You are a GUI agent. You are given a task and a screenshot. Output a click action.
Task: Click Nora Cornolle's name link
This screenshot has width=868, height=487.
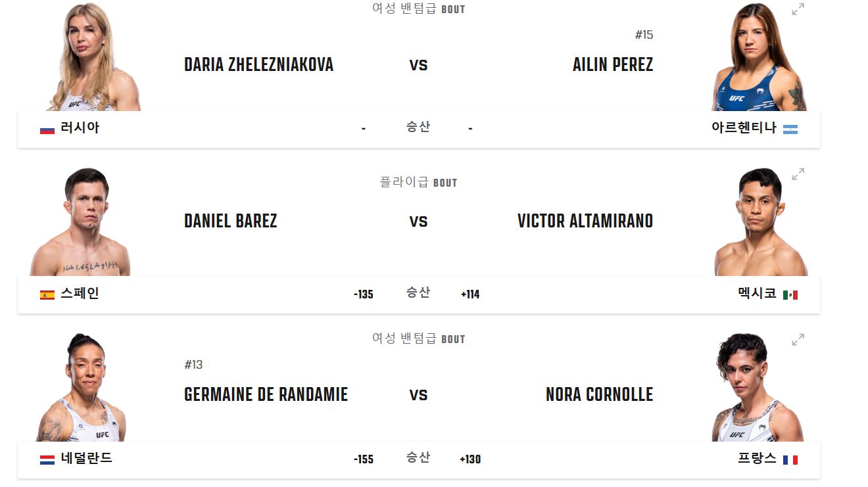point(599,394)
